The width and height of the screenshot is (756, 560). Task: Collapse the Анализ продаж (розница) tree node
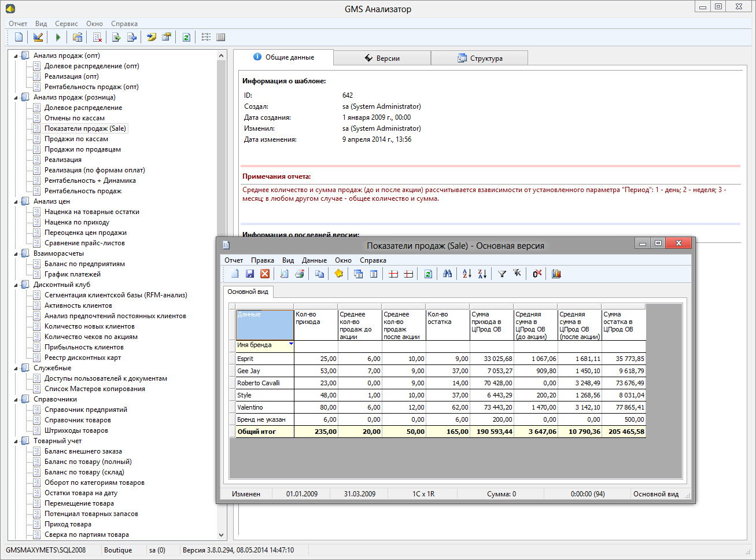coord(16,98)
